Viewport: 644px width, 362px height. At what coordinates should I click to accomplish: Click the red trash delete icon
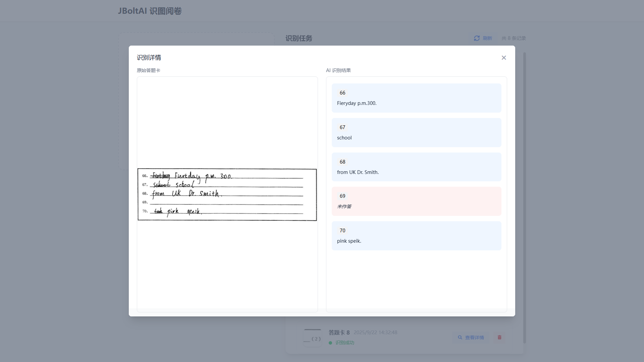[499, 337]
